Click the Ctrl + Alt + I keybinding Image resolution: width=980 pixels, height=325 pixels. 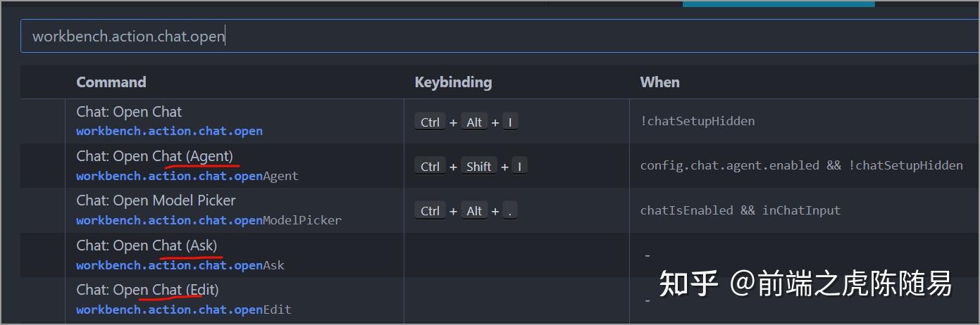tap(466, 122)
